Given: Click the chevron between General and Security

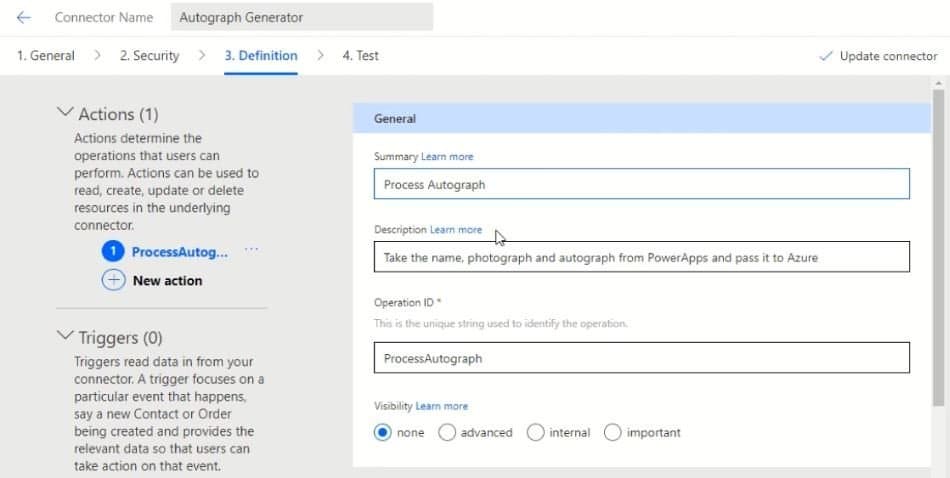Looking at the screenshot, I should tap(98, 55).
